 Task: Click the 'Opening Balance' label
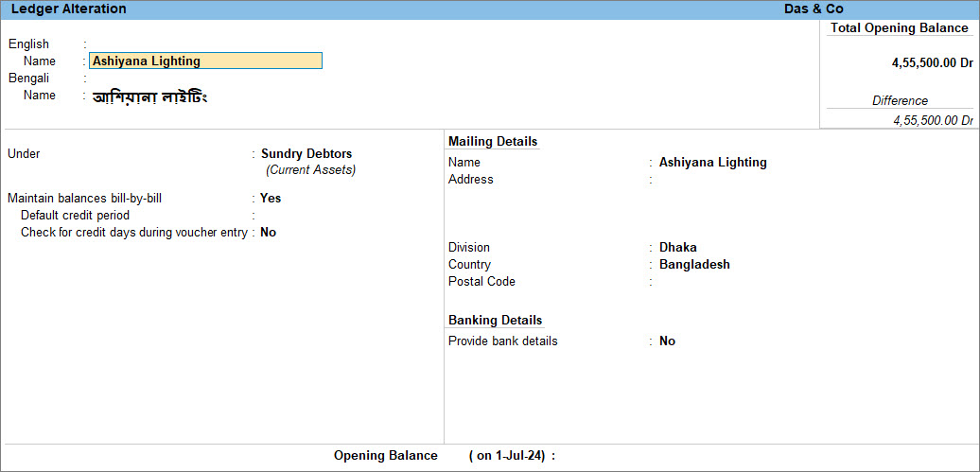[x=386, y=456]
